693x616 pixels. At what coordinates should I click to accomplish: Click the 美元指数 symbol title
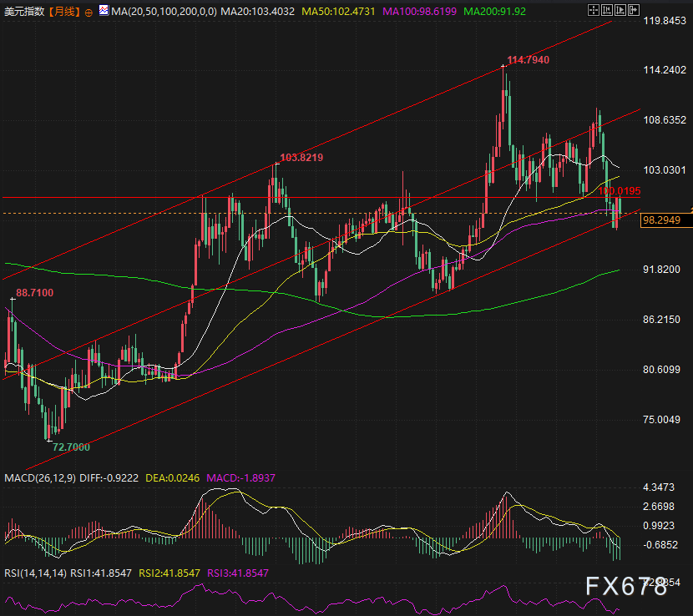point(23,13)
